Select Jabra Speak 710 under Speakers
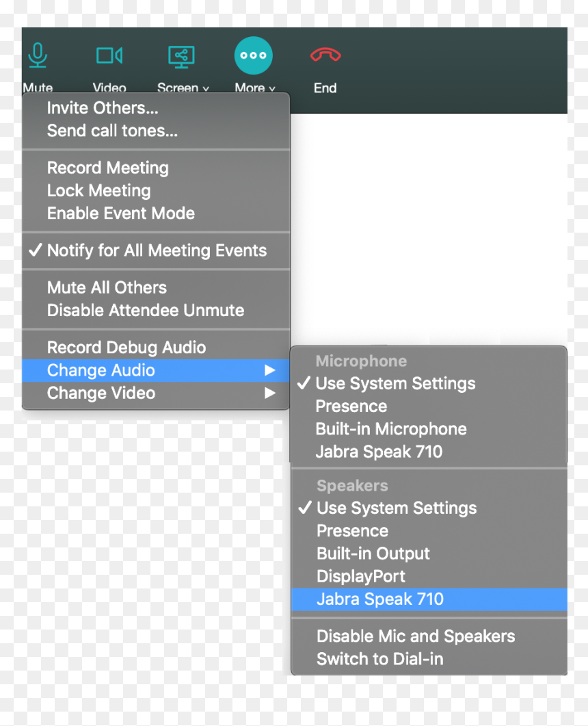 click(429, 599)
